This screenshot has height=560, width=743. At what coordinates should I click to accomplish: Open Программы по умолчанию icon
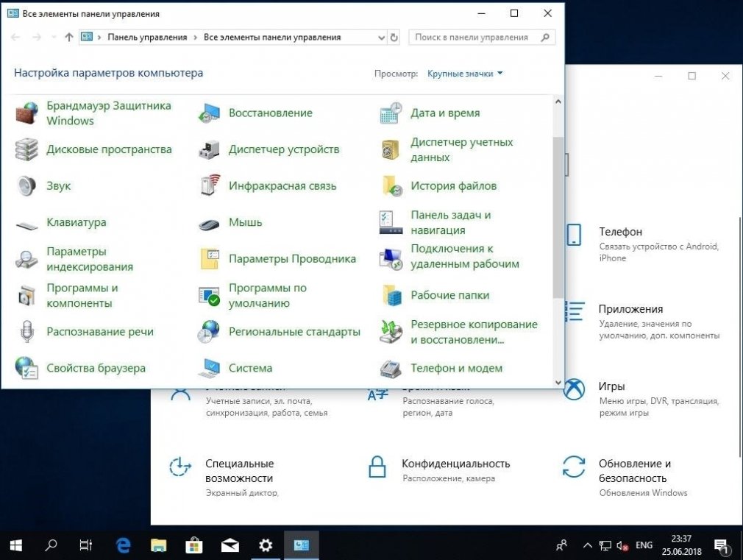pyautogui.click(x=208, y=296)
